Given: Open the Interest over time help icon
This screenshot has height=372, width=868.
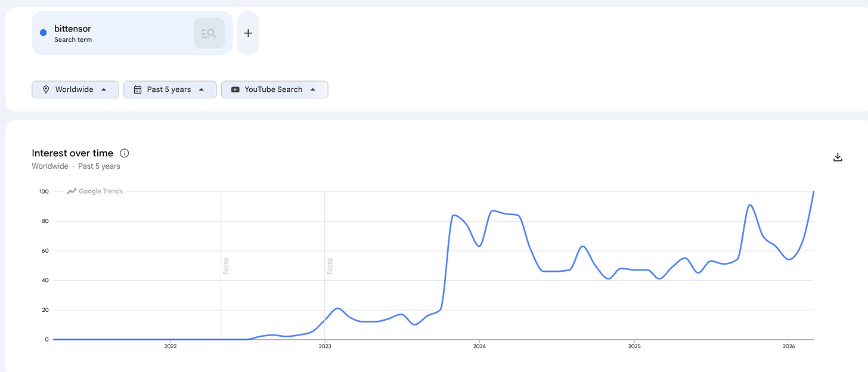Looking at the screenshot, I should (x=125, y=153).
